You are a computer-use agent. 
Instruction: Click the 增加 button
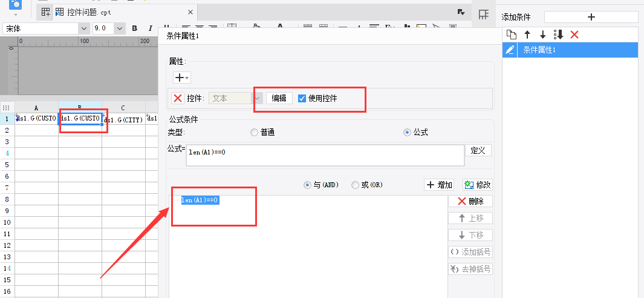pyautogui.click(x=438, y=185)
